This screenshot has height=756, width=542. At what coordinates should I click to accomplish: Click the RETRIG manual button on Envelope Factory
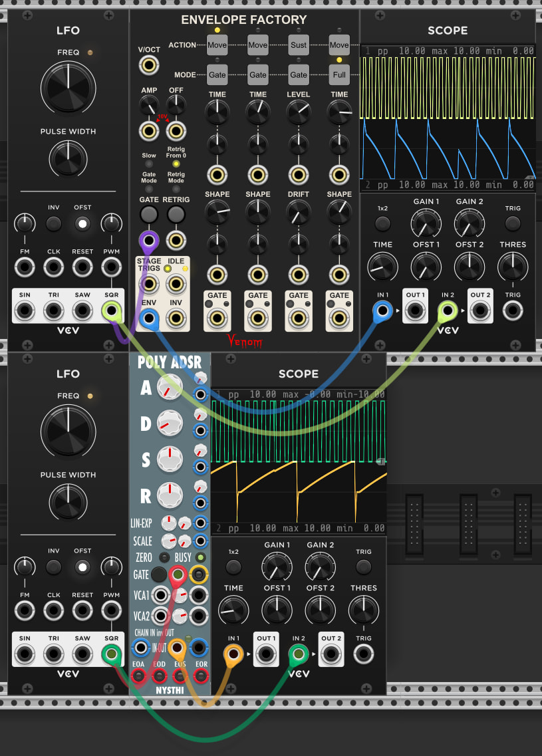coord(176,214)
